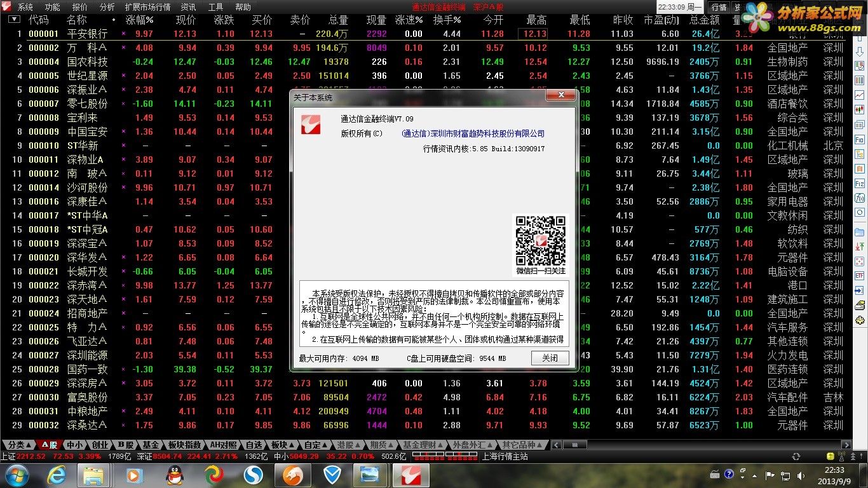The height and width of the screenshot is (488, 868).
Task: Open the candlestick K-line chart icon
Action: click(860, 109)
